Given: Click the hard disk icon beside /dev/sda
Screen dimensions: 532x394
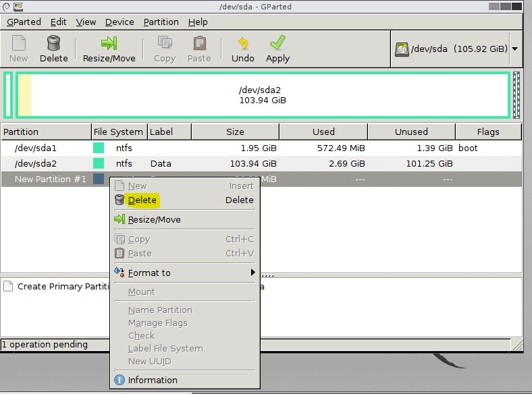Looking at the screenshot, I should (402, 49).
